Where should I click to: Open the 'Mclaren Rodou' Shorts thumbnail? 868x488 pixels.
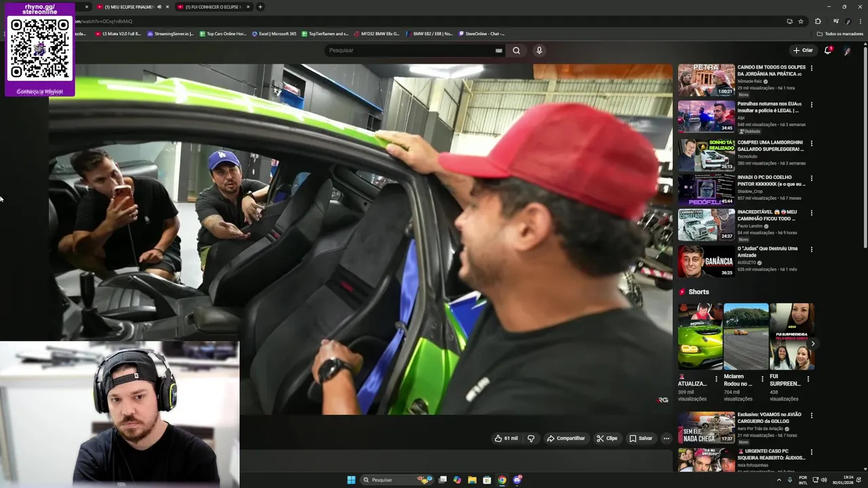[x=746, y=337]
